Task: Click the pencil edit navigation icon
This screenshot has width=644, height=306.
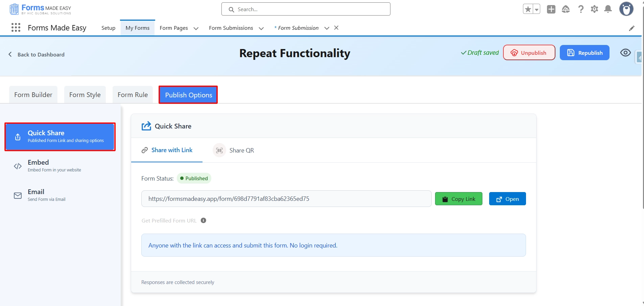Action: tap(631, 28)
